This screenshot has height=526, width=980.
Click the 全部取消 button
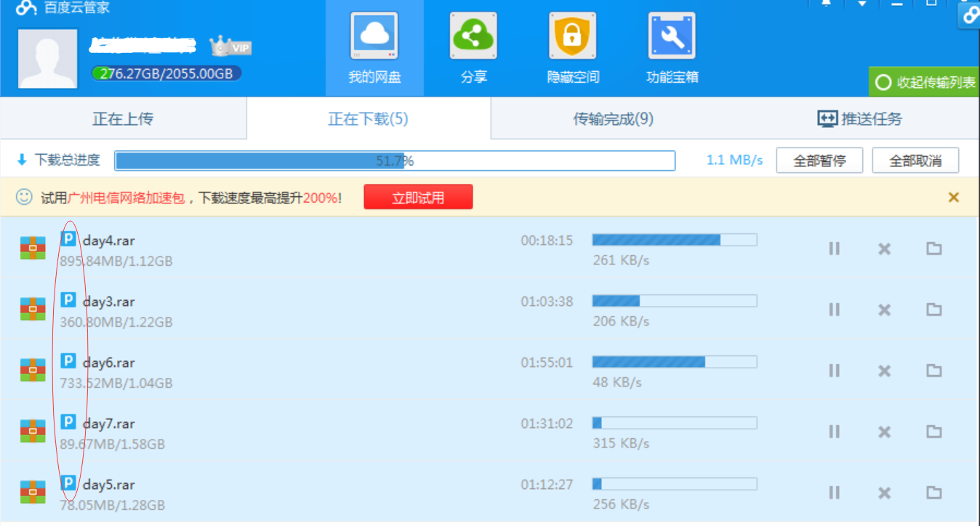[x=915, y=161]
